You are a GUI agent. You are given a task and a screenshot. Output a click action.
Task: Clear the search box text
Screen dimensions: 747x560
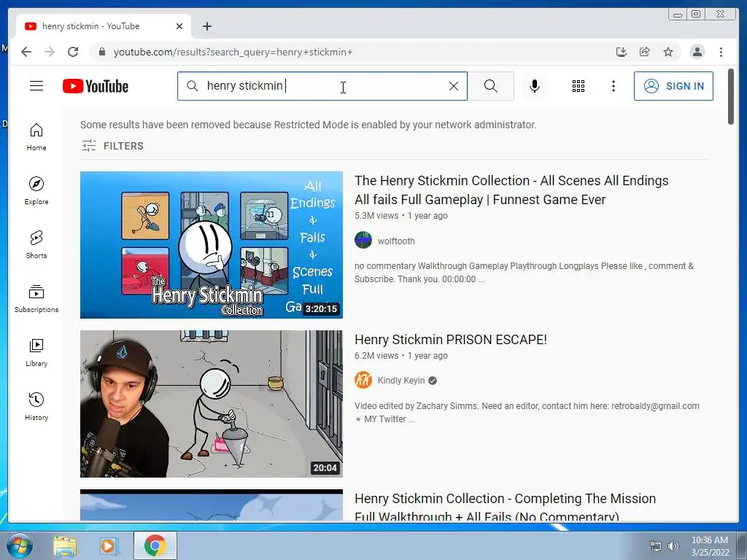point(454,86)
